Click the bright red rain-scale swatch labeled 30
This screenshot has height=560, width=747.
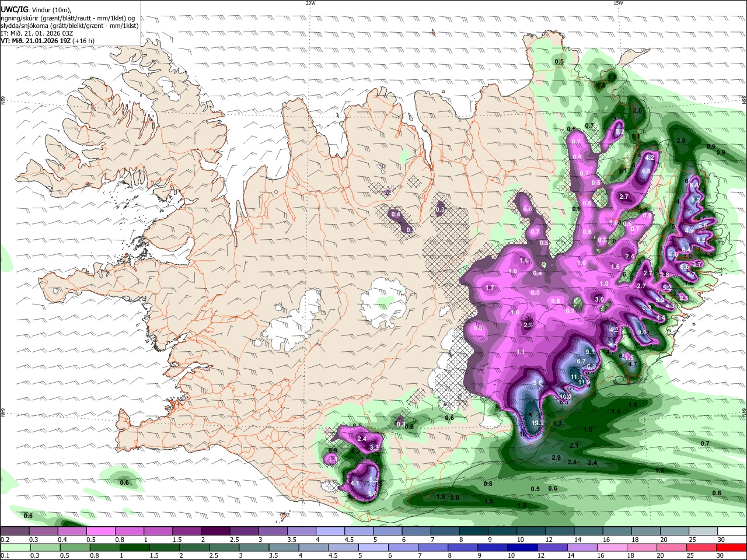point(732,547)
